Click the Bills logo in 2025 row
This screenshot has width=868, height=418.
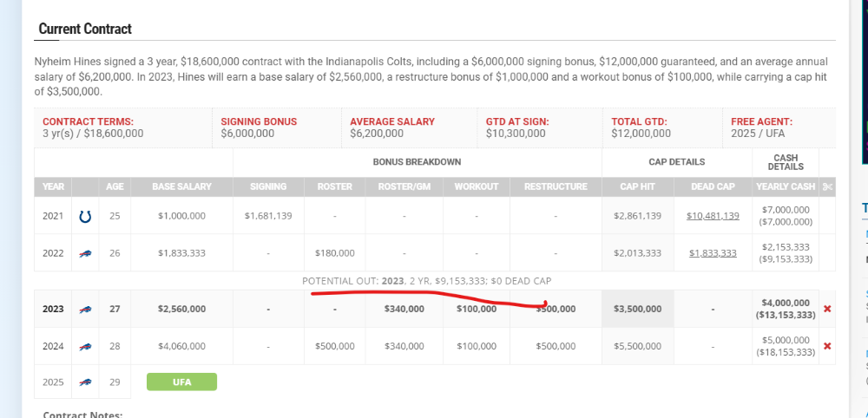click(x=85, y=382)
